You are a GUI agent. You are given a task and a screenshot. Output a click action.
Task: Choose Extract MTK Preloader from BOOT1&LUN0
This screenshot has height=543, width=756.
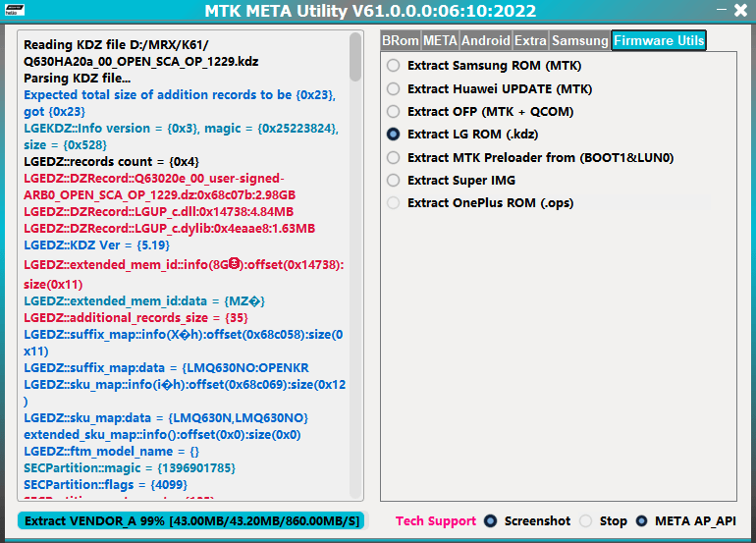click(530, 157)
